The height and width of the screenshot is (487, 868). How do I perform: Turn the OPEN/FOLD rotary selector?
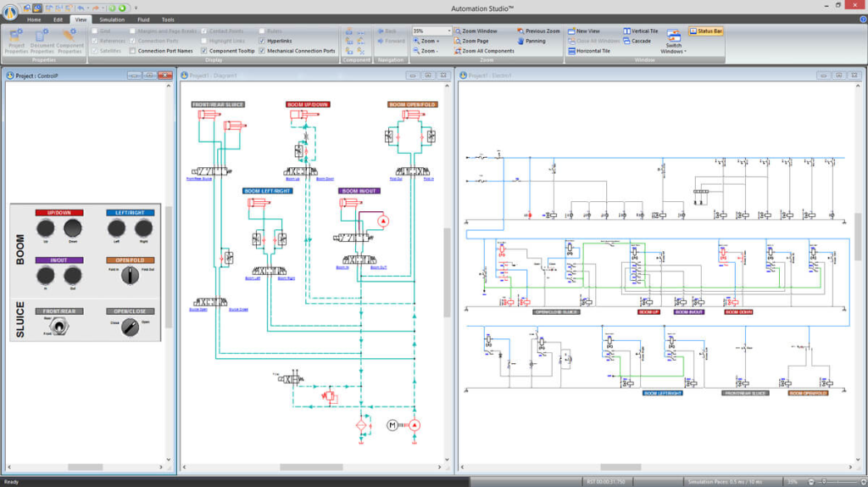(x=130, y=275)
